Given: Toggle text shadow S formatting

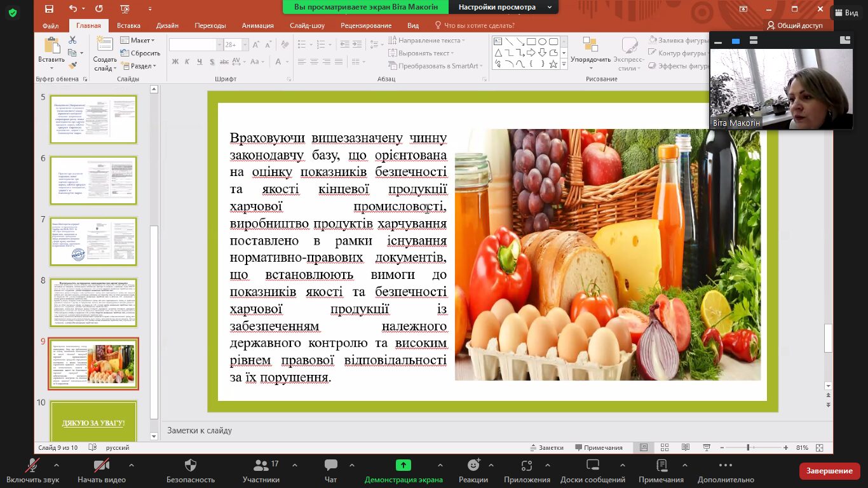Looking at the screenshot, I should (212, 62).
